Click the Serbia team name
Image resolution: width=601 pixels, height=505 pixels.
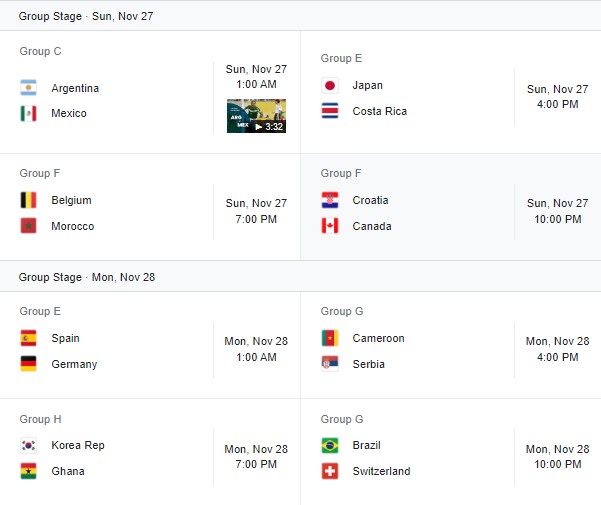[x=368, y=364]
